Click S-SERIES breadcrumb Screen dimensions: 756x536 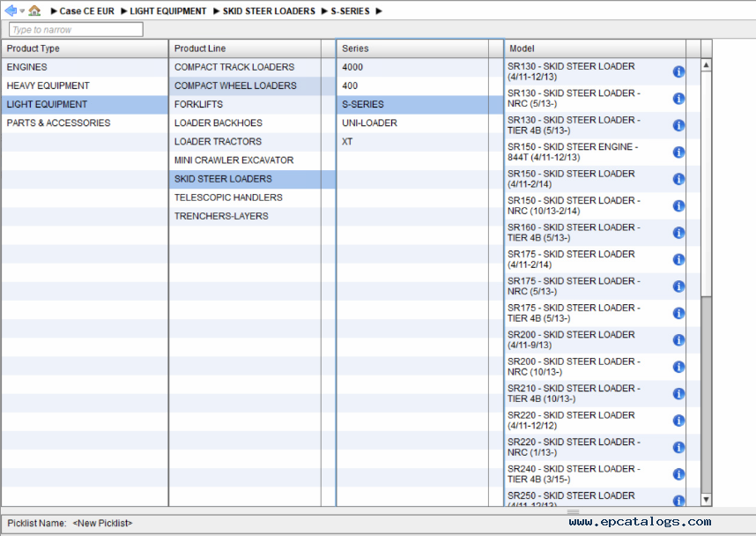click(x=350, y=11)
